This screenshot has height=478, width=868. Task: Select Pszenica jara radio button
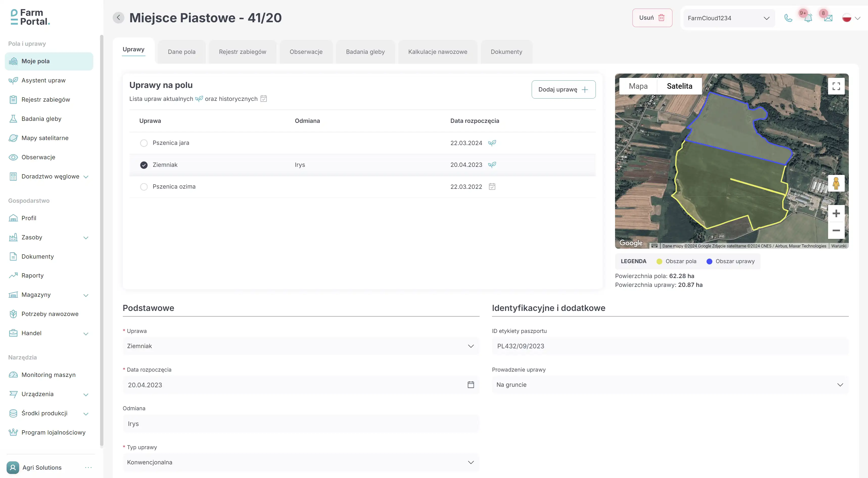point(144,143)
